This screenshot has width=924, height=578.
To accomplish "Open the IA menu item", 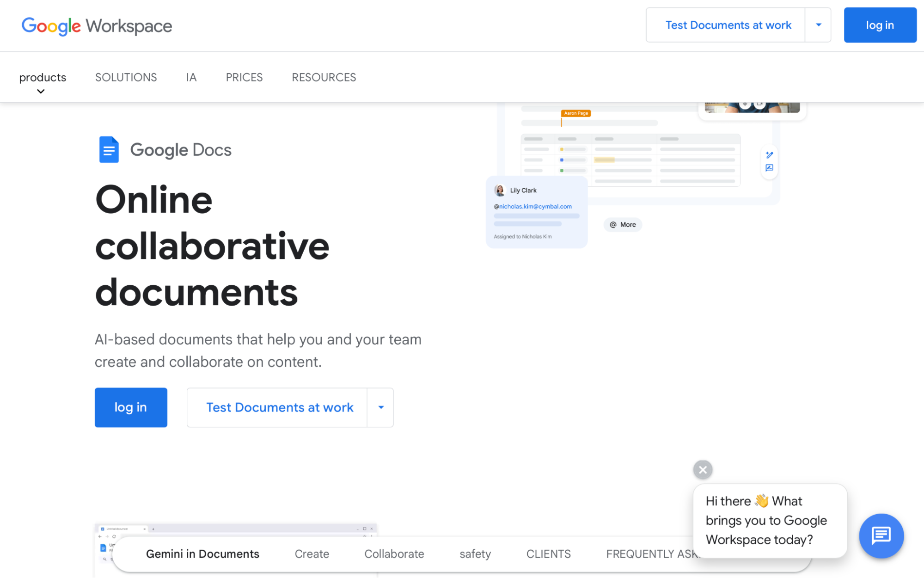I will coord(191,77).
